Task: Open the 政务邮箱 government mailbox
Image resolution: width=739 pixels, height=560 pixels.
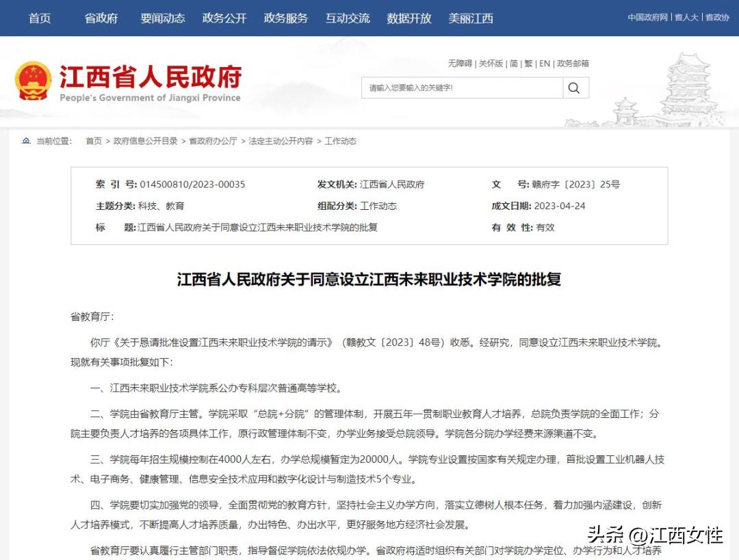Action: coord(573,63)
